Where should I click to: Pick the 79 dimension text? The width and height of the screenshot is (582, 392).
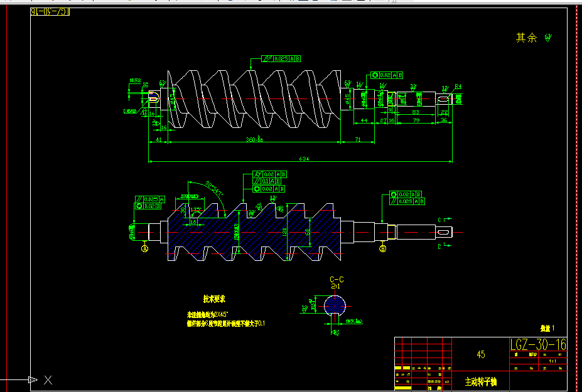point(416,120)
